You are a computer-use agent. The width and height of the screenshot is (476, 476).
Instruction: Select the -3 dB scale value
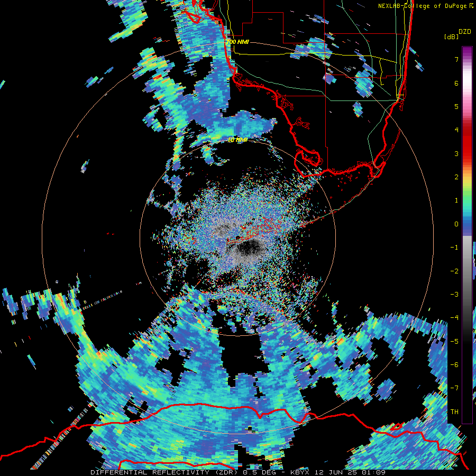(454, 295)
